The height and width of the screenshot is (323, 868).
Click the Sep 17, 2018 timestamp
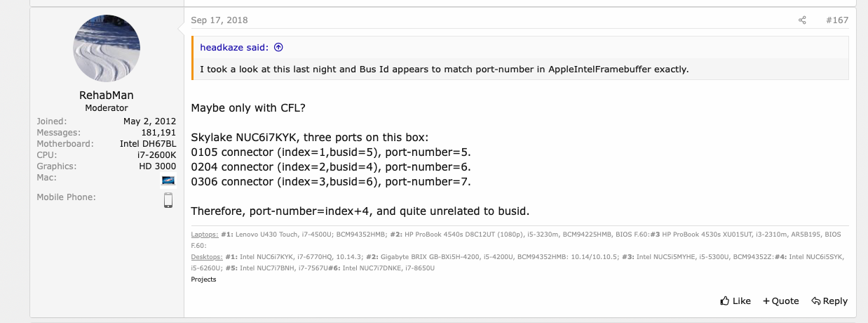coord(219,20)
